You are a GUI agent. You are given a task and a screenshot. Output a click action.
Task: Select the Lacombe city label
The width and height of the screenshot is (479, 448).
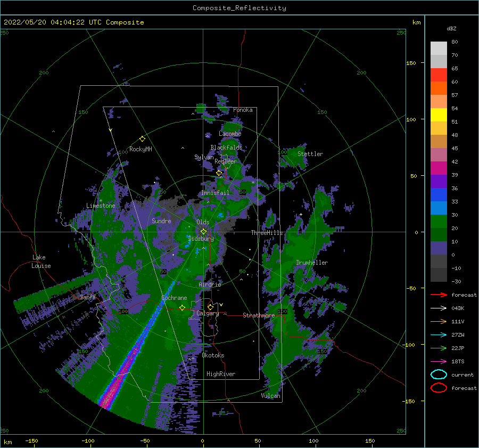pyautogui.click(x=230, y=134)
